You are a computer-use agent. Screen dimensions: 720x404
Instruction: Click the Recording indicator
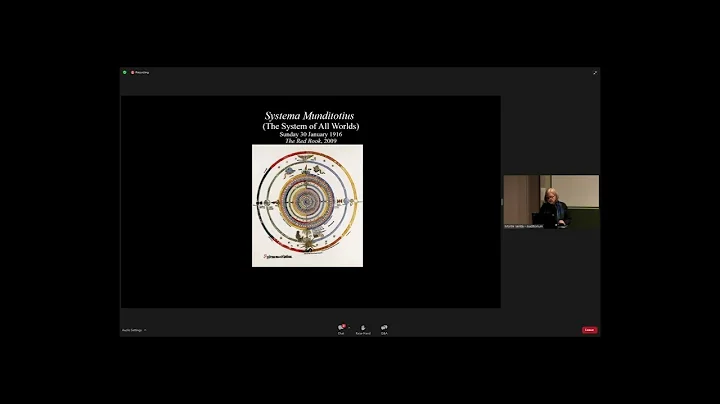tap(140, 73)
